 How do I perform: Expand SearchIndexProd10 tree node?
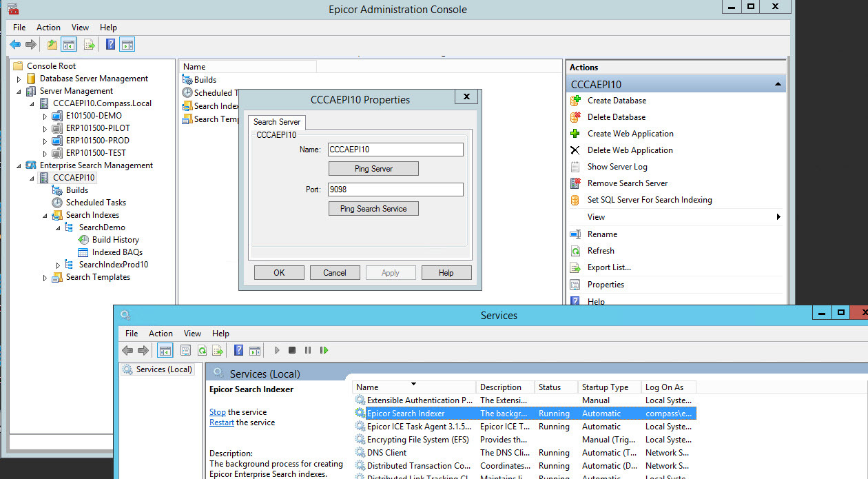click(59, 265)
